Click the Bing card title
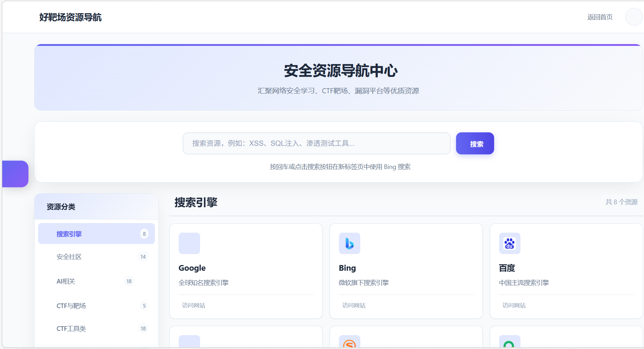 pyautogui.click(x=347, y=268)
